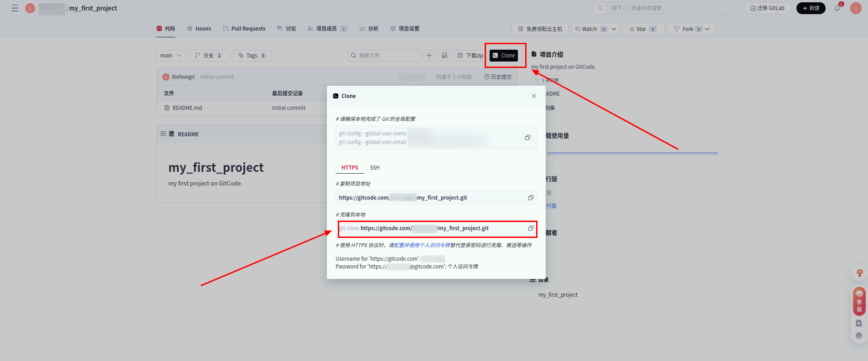Click the 下载zip button
The image size is (868, 361).
(470, 56)
